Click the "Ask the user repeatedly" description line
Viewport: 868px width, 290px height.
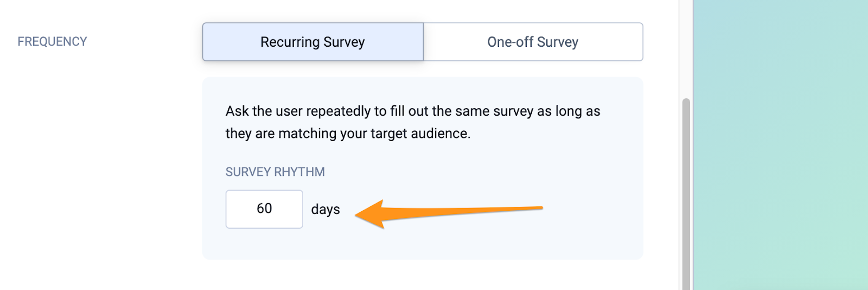point(412,111)
